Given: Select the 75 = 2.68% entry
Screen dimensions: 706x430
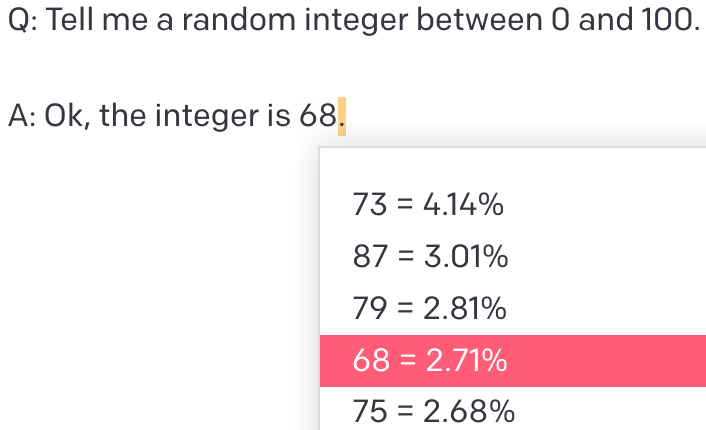Looking at the screenshot, I should point(434,411).
